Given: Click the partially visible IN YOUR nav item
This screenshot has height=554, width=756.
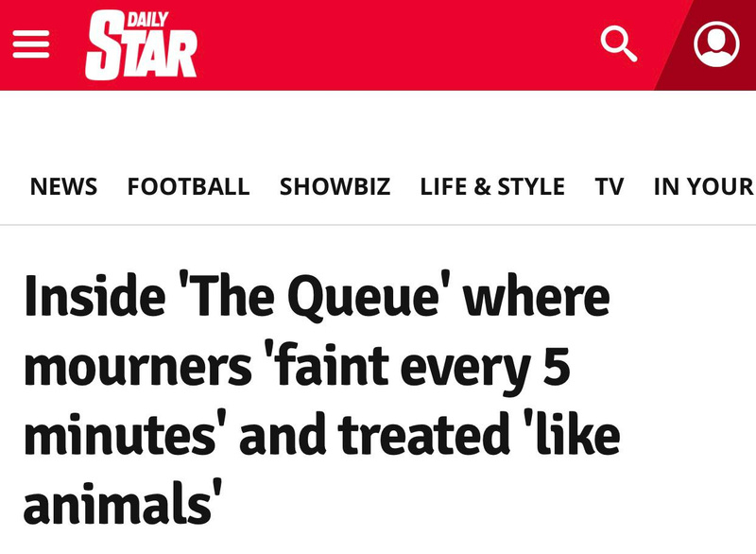Looking at the screenshot, I should pos(703,187).
